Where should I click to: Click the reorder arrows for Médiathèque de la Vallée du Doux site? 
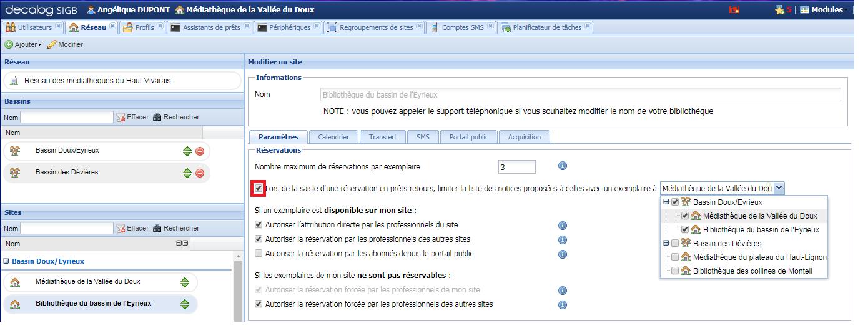185,282
